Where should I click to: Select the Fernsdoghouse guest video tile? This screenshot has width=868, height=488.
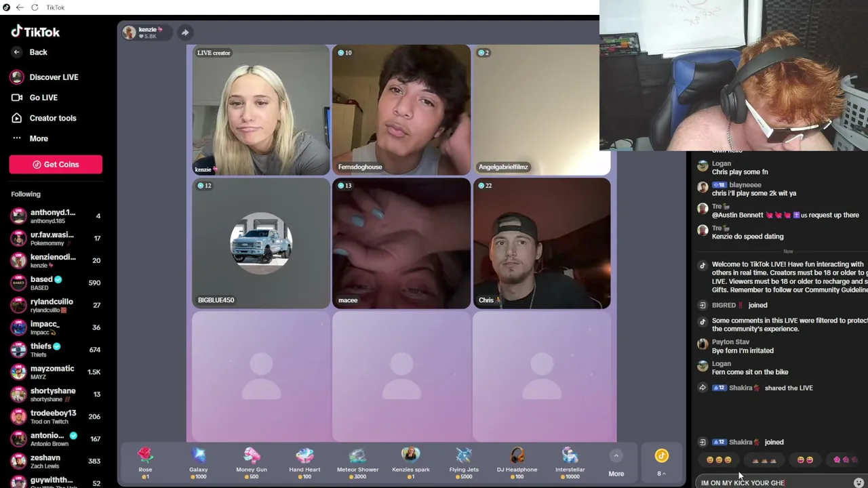(x=401, y=110)
